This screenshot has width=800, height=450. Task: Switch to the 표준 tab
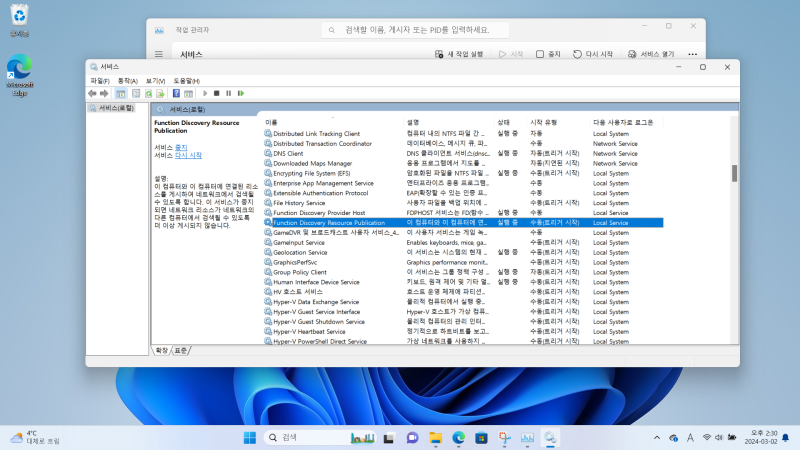pyautogui.click(x=181, y=351)
